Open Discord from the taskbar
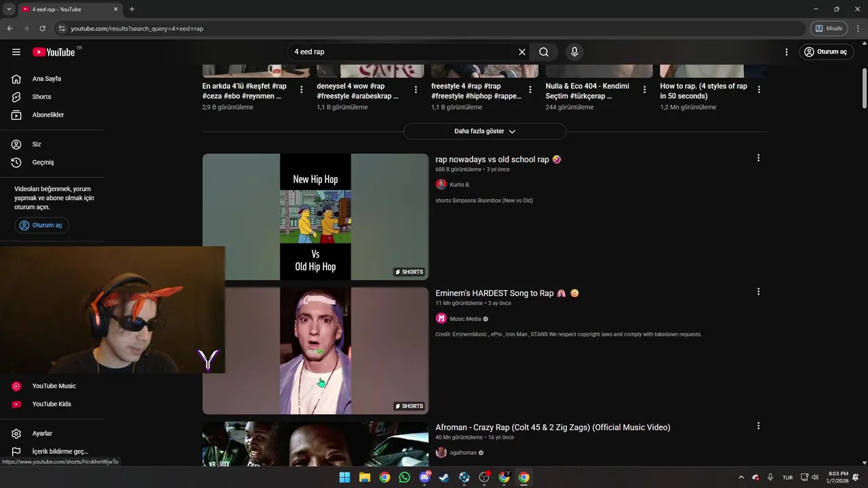The width and height of the screenshot is (868, 488). (425, 477)
